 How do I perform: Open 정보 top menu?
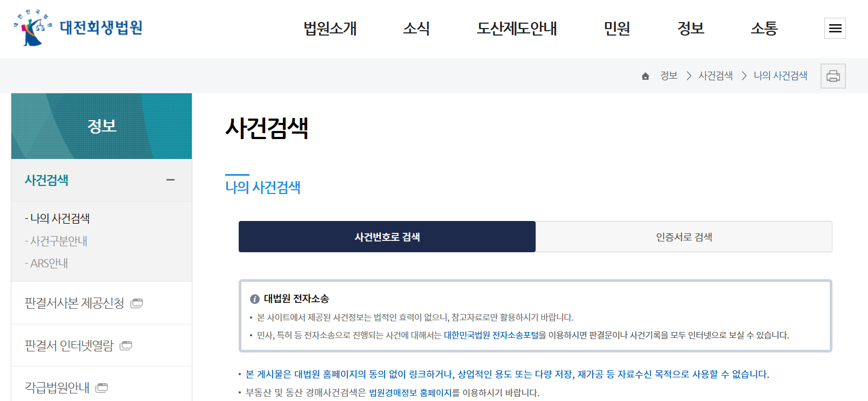click(691, 28)
